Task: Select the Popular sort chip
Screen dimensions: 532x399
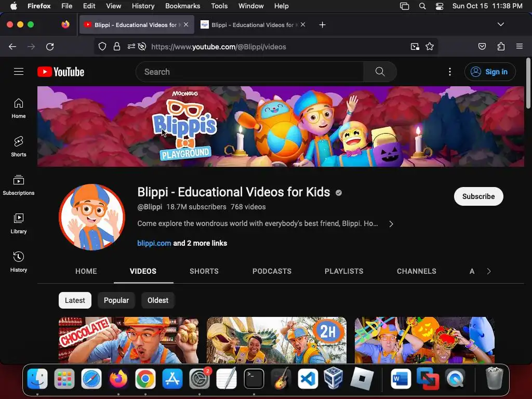Action: click(116, 300)
